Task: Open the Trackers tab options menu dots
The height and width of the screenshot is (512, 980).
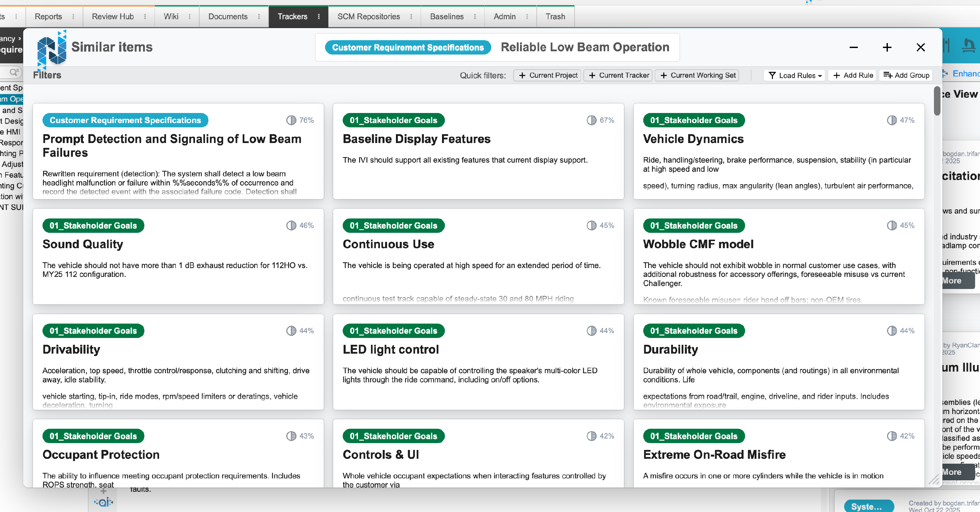Action: coord(319,16)
